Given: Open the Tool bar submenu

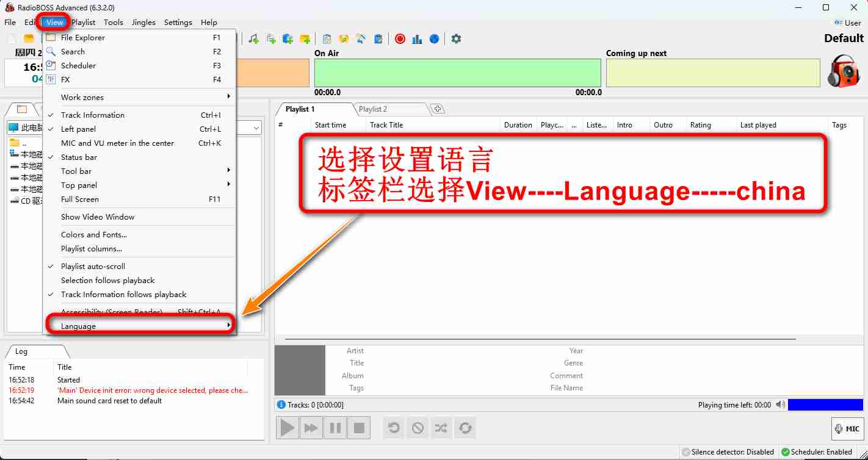Looking at the screenshot, I should [x=76, y=171].
